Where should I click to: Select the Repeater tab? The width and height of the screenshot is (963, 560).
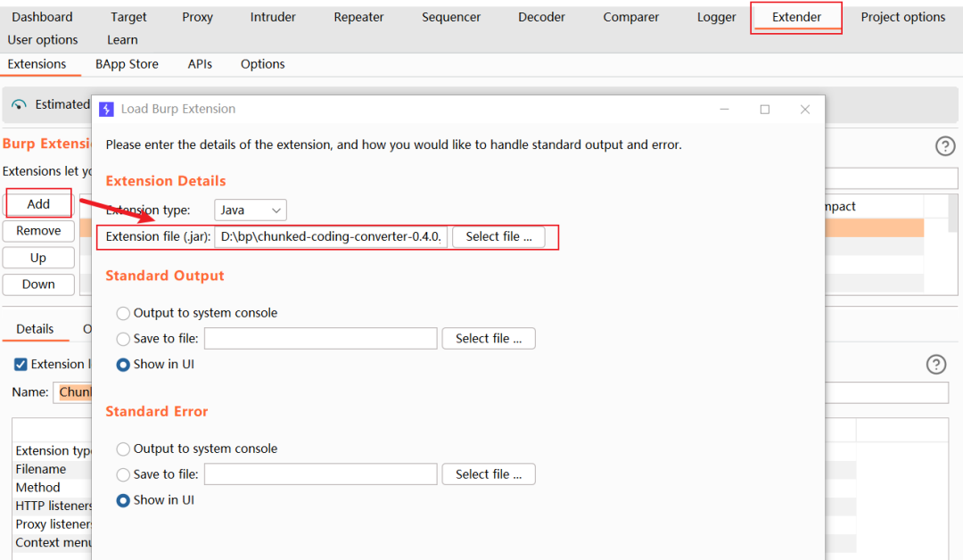tap(358, 17)
